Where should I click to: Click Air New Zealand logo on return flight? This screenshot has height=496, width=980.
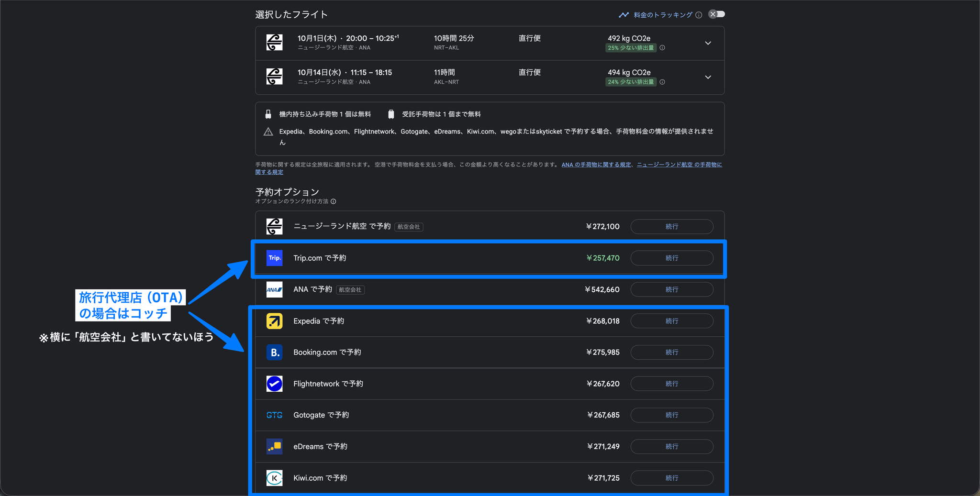pos(274,77)
